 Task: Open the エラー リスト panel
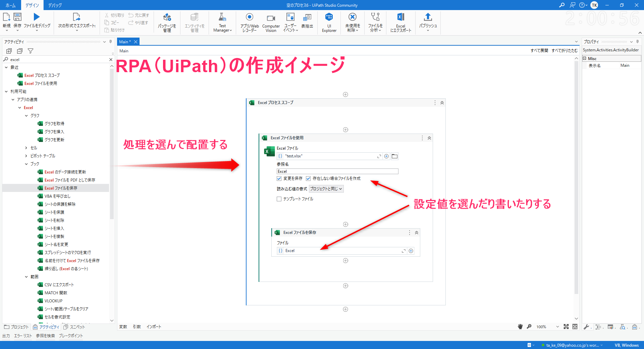click(x=23, y=336)
